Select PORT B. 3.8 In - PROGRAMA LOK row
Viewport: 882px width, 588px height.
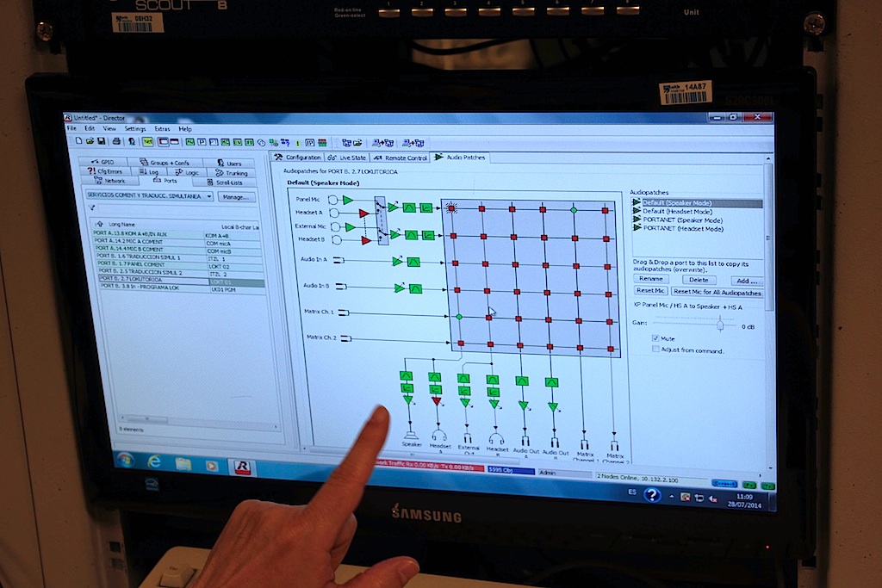pos(183,288)
